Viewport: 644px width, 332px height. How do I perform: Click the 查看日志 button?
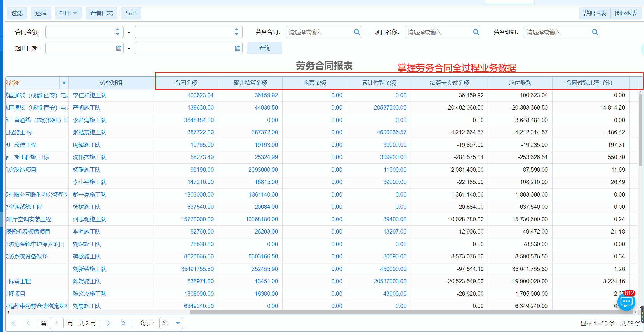tap(101, 13)
